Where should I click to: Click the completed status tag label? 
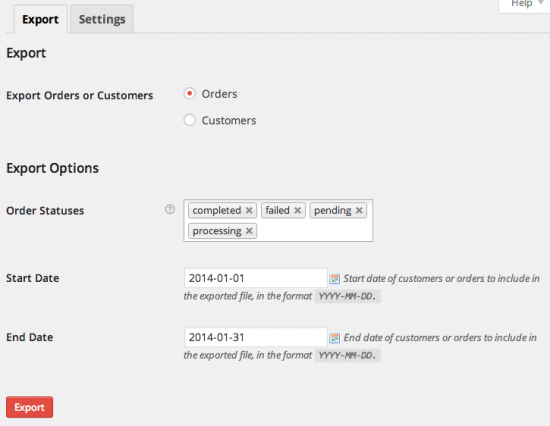point(217,211)
